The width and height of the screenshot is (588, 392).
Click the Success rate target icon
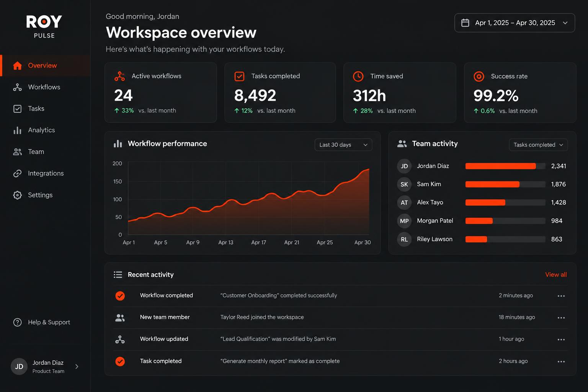tap(479, 76)
